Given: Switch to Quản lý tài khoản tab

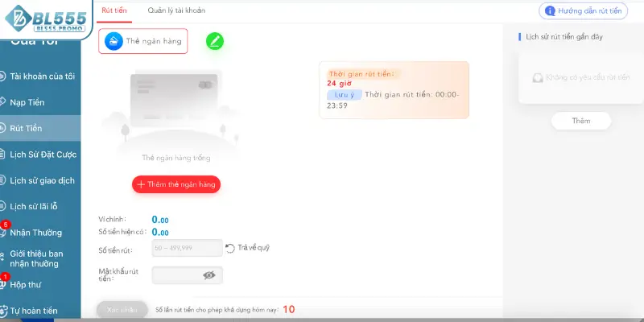Looking at the screenshot, I should click(x=176, y=10).
